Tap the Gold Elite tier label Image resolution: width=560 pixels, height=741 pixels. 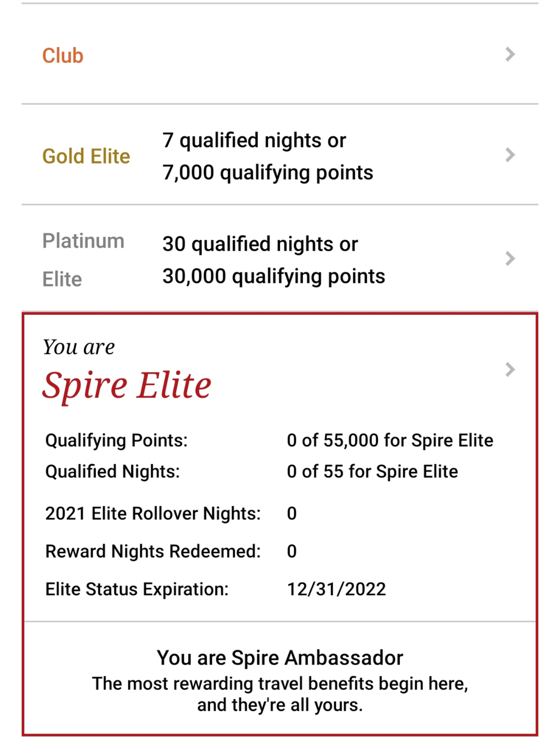tap(86, 156)
